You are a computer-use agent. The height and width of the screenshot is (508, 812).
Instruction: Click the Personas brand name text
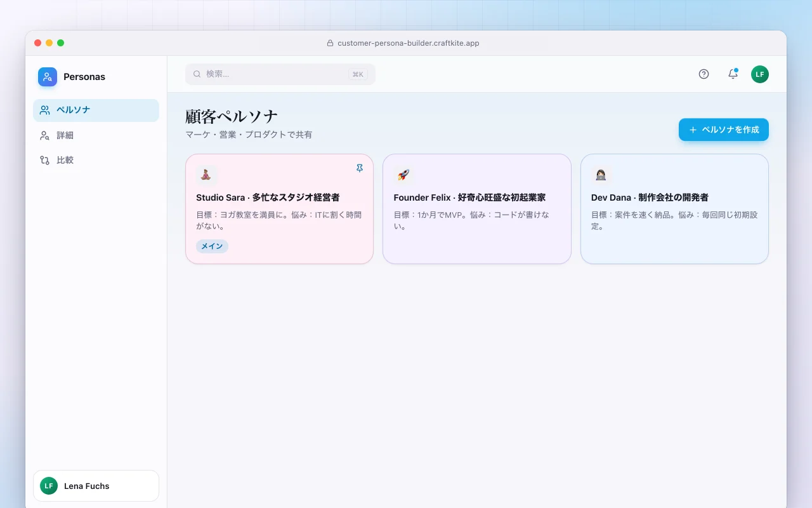pos(84,77)
